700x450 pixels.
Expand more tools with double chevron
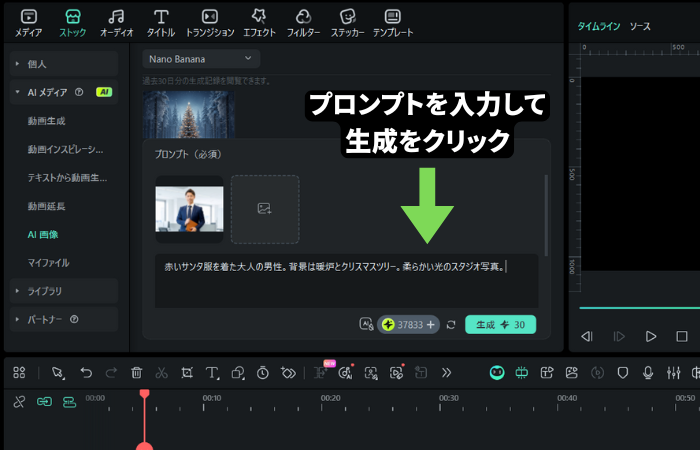pyautogui.click(x=446, y=372)
